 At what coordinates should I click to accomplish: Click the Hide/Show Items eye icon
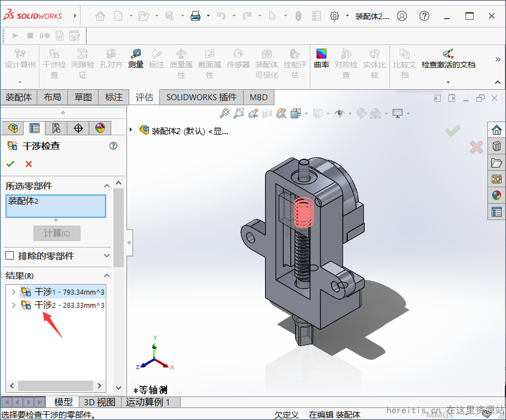coord(340,113)
